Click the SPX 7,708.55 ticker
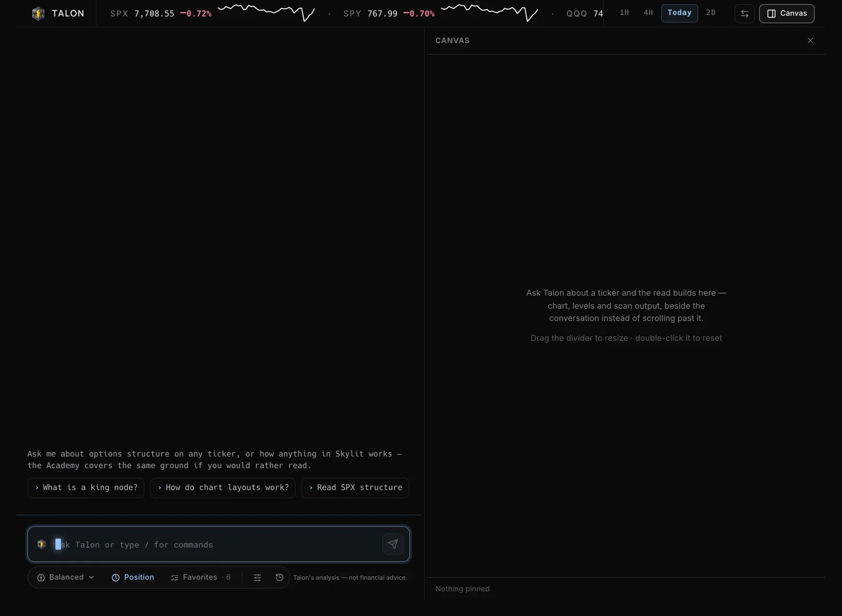Screen dimensions: 842x616 (x=142, y=14)
